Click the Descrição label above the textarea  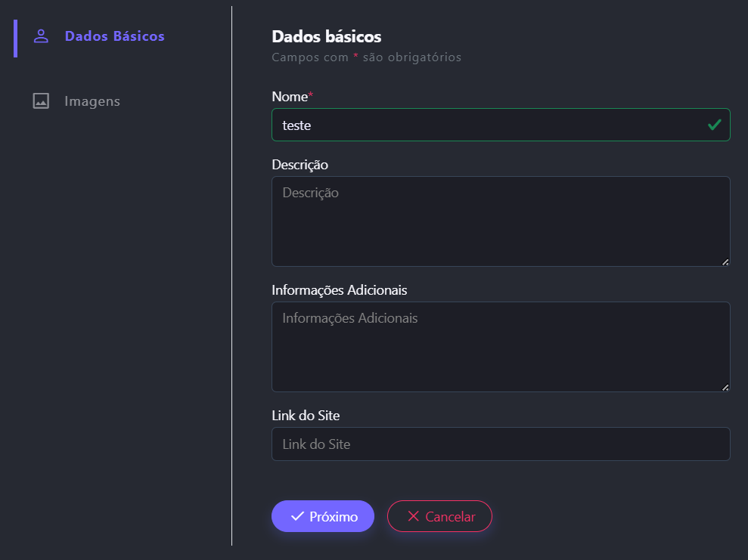(300, 164)
